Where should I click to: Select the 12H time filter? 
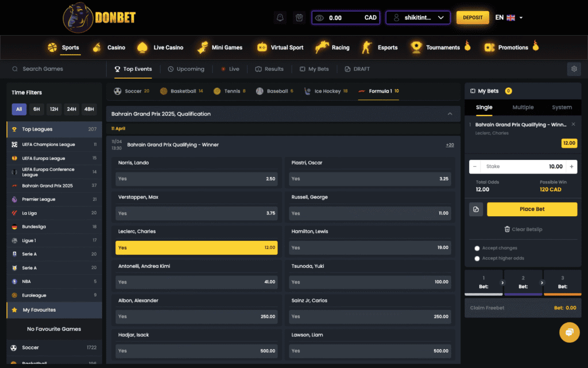[x=54, y=109]
